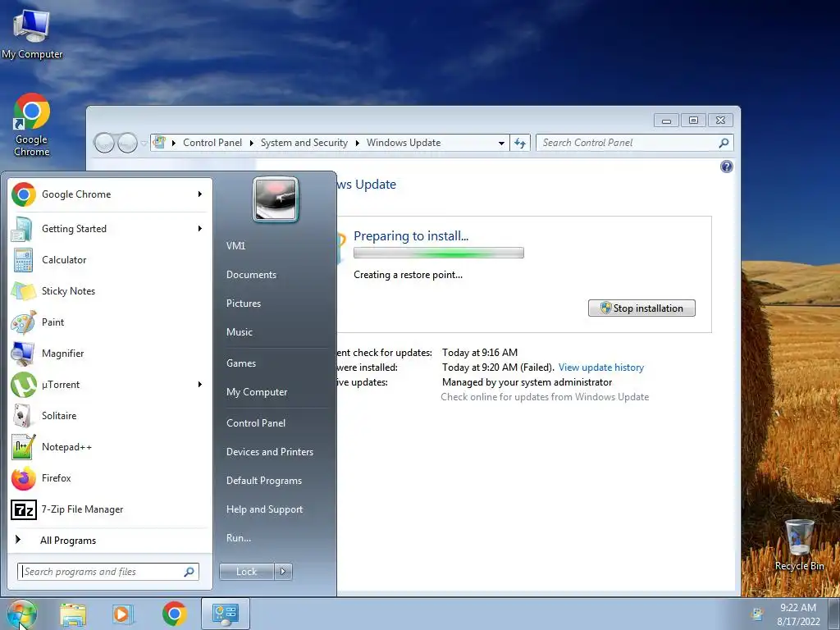Screen dimensions: 840x630
Task: Open Firefox from the Start menu
Action: tap(107, 478)
